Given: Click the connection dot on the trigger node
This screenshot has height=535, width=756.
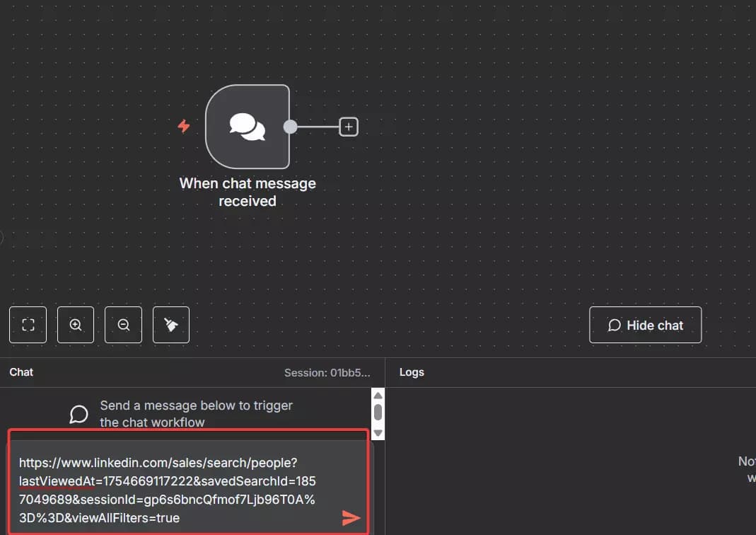Looking at the screenshot, I should tap(290, 127).
